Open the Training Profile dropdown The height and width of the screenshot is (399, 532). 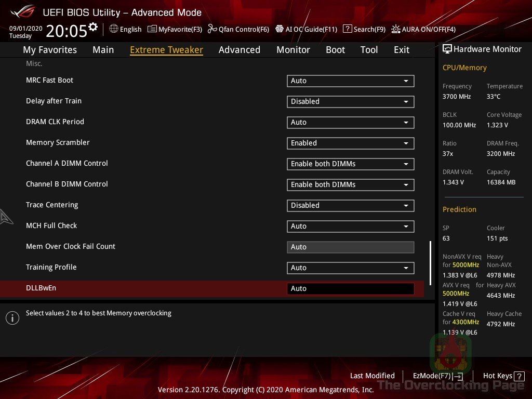[350, 268]
